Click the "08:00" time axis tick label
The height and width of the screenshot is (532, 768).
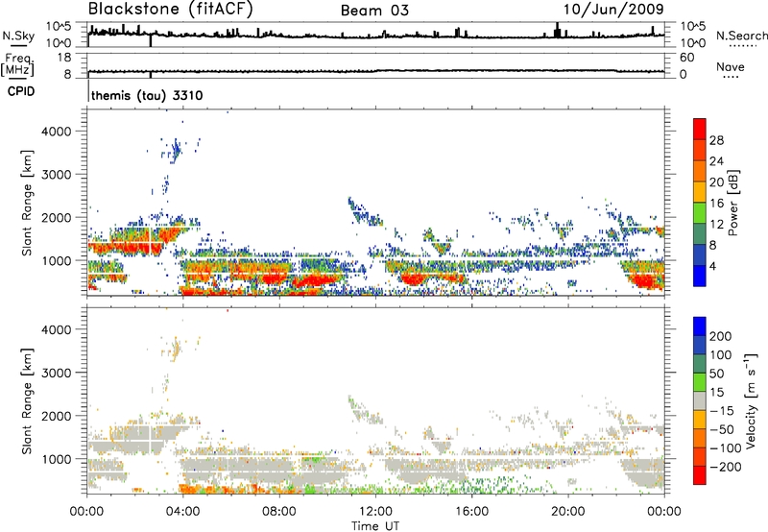[x=279, y=512]
